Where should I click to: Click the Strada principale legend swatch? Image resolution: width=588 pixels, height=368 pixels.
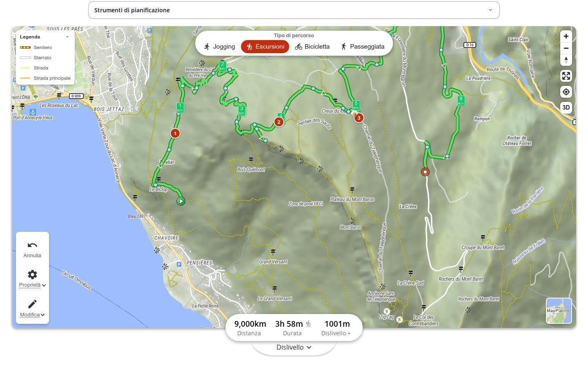[25, 78]
